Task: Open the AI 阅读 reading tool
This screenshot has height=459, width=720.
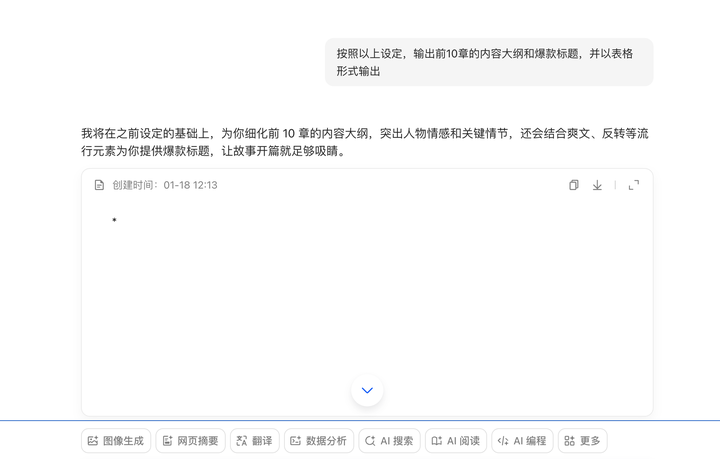Action: (455, 441)
